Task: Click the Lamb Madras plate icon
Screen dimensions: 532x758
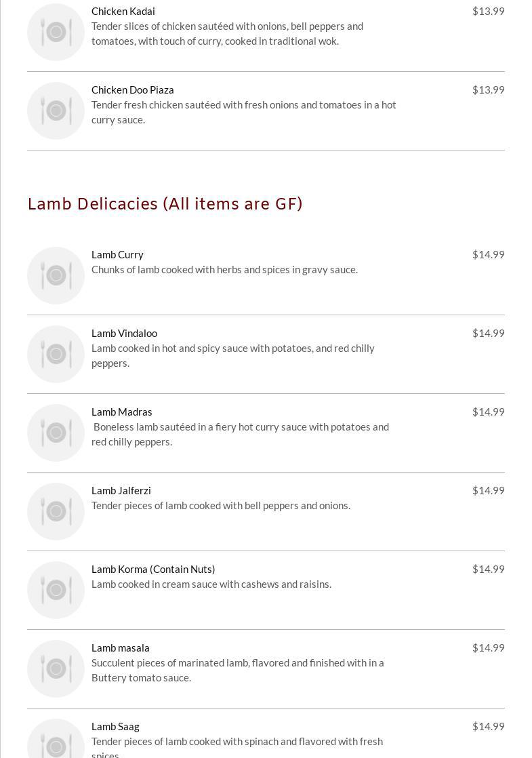Action: [x=56, y=433]
